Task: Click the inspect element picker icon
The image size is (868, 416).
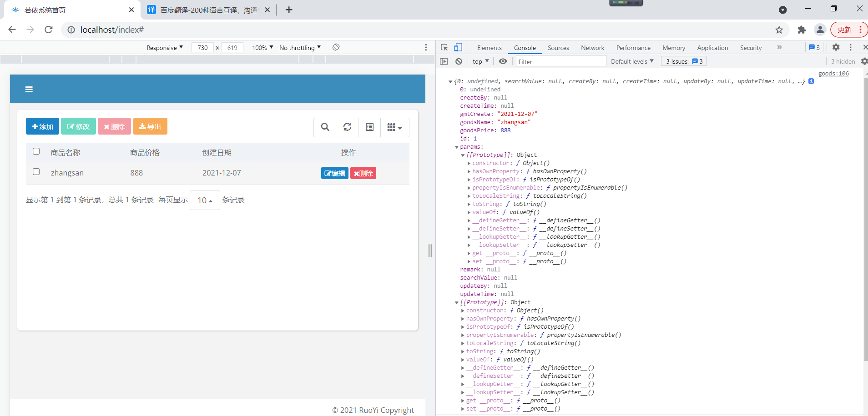Action: pos(444,47)
